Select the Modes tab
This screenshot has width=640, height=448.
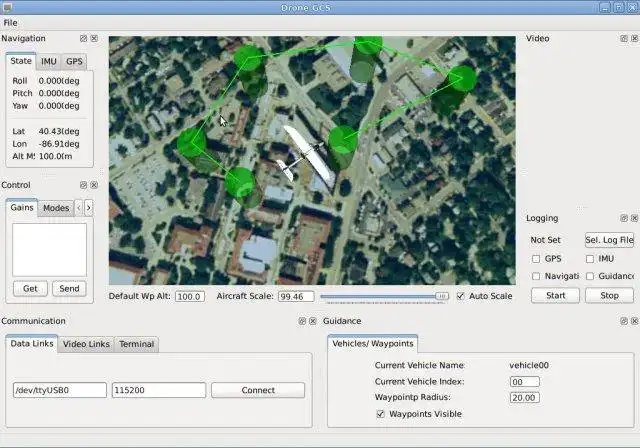coord(56,208)
